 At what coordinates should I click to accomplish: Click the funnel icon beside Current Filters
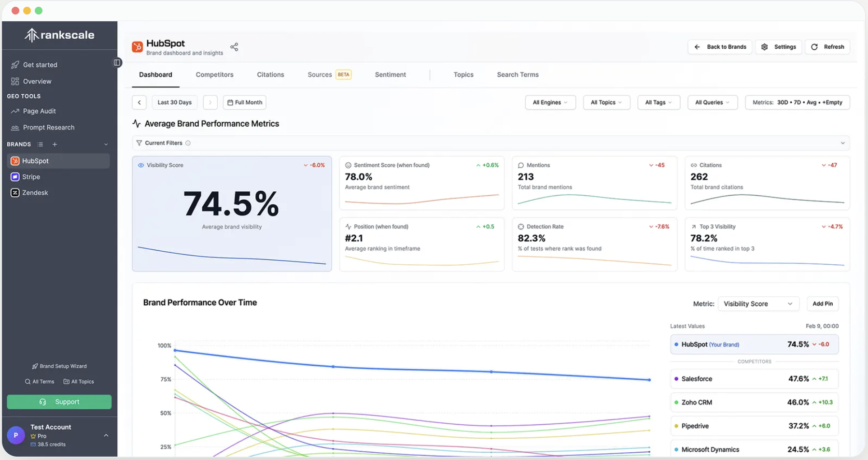[139, 143]
